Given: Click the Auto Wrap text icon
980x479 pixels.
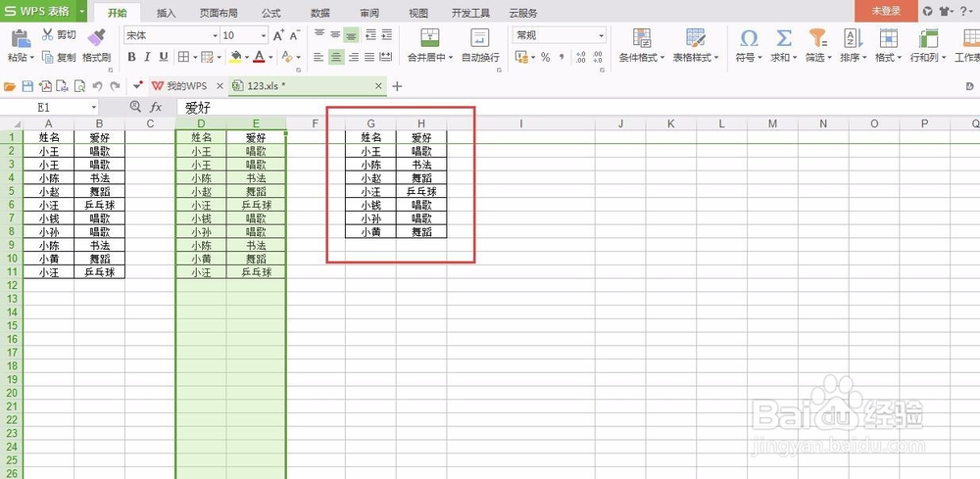Looking at the screenshot, I should [x=480, y=38].
